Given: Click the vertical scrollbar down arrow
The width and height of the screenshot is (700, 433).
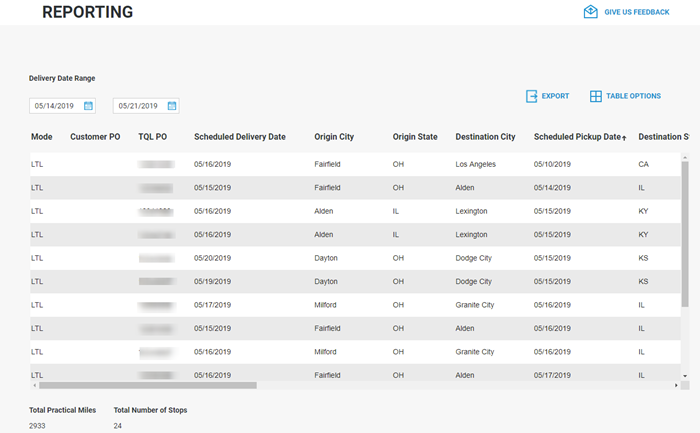Looking at the screenshot, I should pos(685,376).
